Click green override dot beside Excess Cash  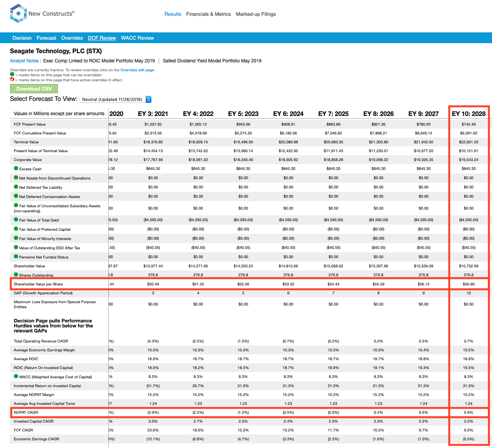[x=16, y=168]
